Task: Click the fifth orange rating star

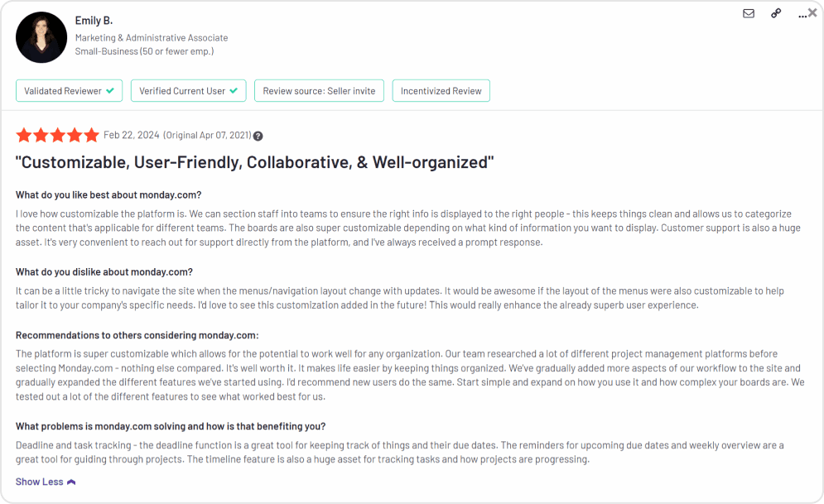Action: 91,135
